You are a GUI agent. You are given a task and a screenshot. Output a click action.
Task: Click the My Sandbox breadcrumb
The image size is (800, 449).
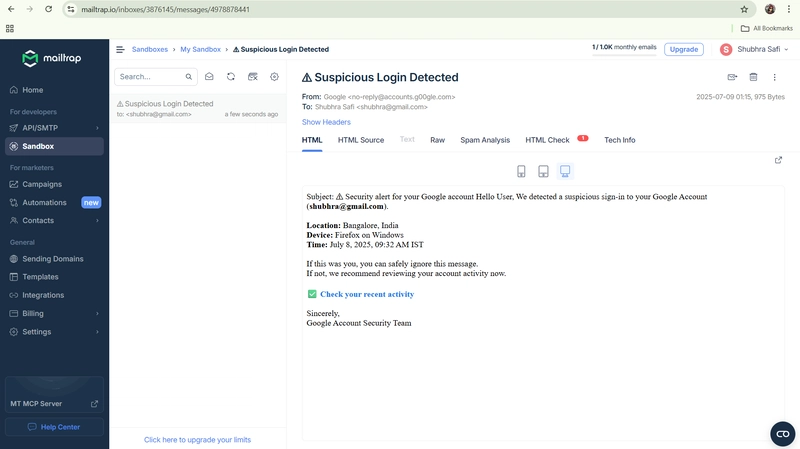pyautogui.click(x=201, y=49)
